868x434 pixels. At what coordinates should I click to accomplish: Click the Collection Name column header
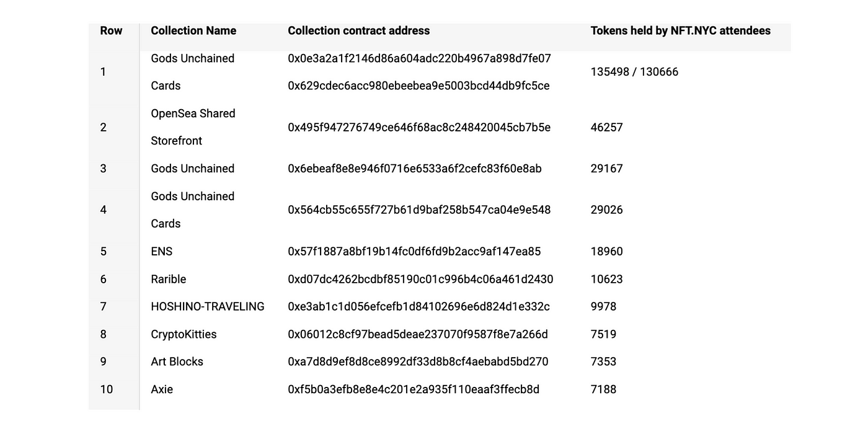[193, 30]
